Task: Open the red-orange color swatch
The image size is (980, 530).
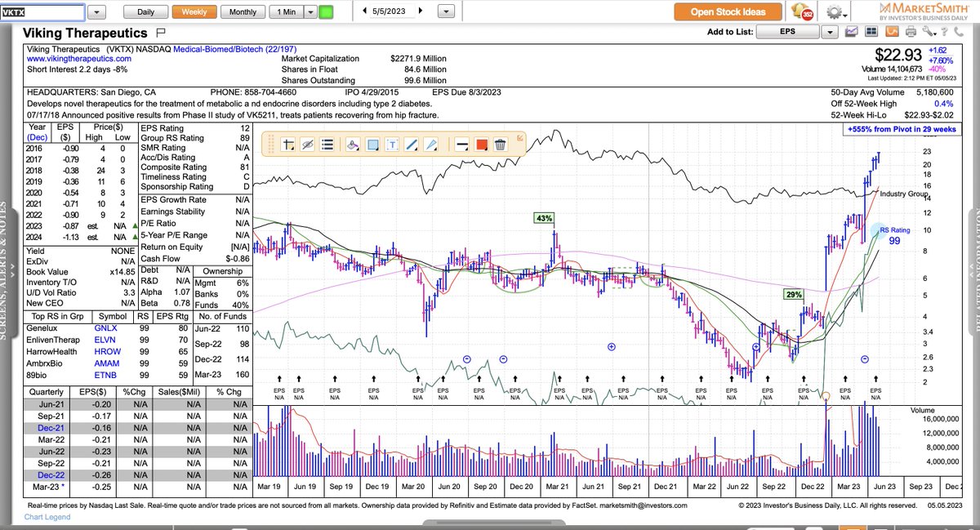Action: point(481,145)
